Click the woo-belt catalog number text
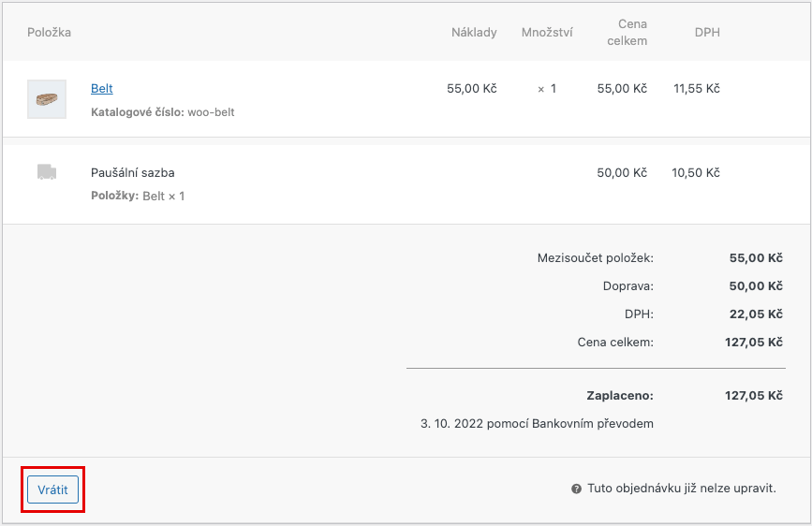The image size is (812, 526). [x=211, y=112]
